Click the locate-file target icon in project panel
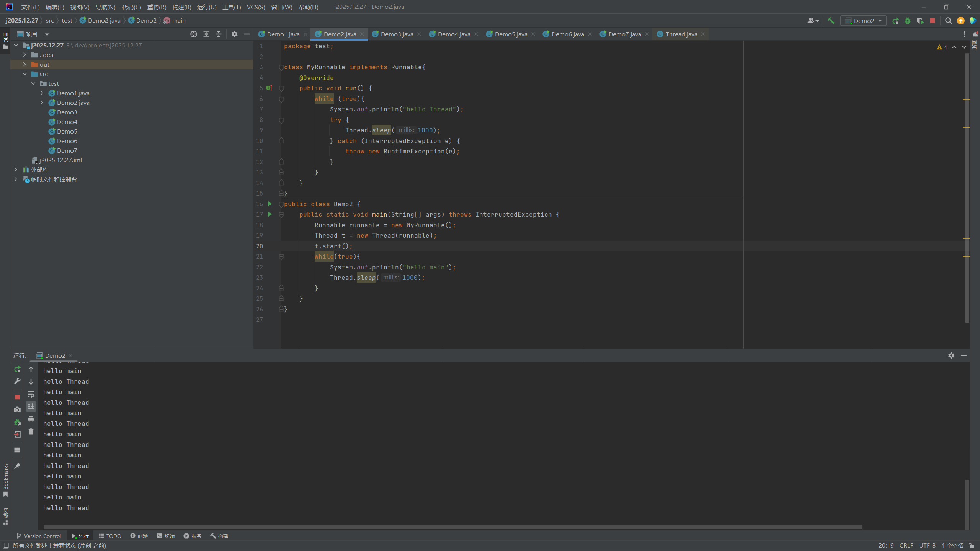 click(194, 34)
